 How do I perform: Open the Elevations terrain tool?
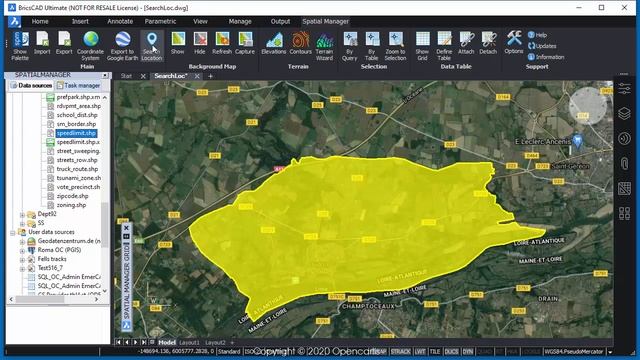coord(274,40)
